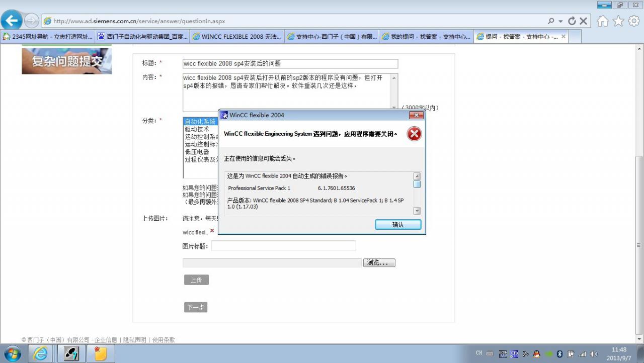Open the 企业信息 footer link

tap(106, 340)
